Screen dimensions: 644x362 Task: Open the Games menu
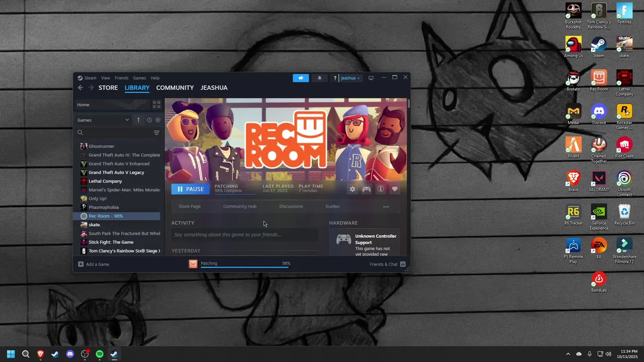coord(139,78)
